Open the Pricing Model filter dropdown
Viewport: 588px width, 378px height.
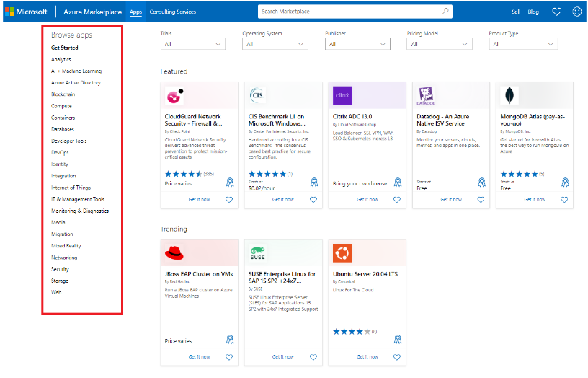[x=440, y=44]
